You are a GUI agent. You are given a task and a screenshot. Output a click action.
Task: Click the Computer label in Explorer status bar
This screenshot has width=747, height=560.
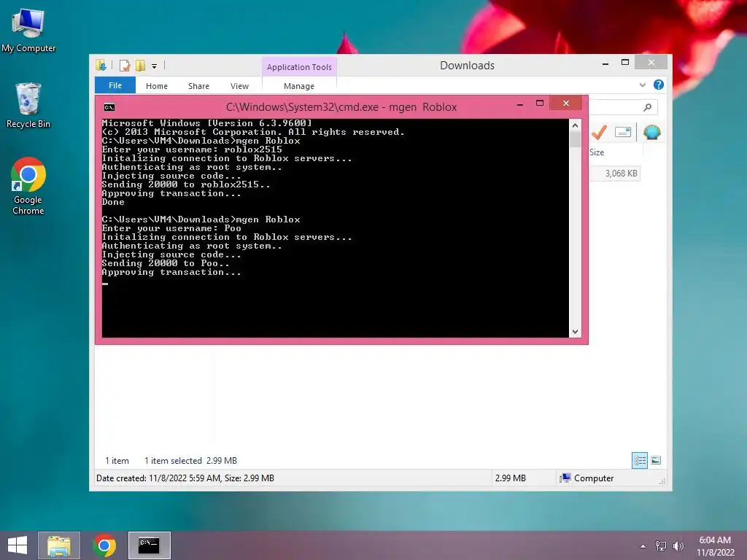594,478
